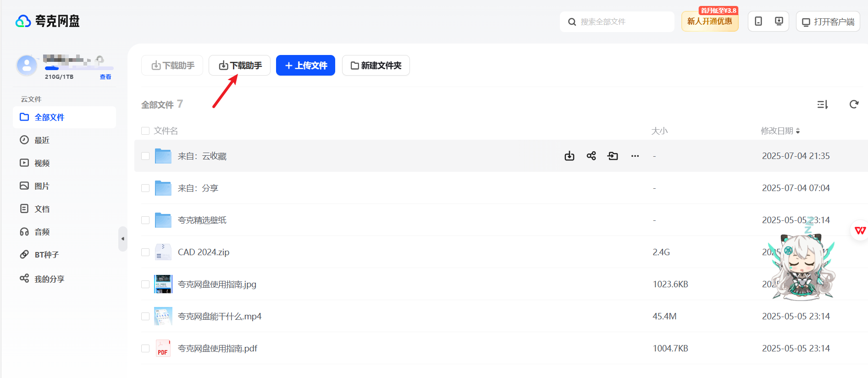The image size is (868, 378).
Task: Click the sort list view icon
Action: click(823, 104)
